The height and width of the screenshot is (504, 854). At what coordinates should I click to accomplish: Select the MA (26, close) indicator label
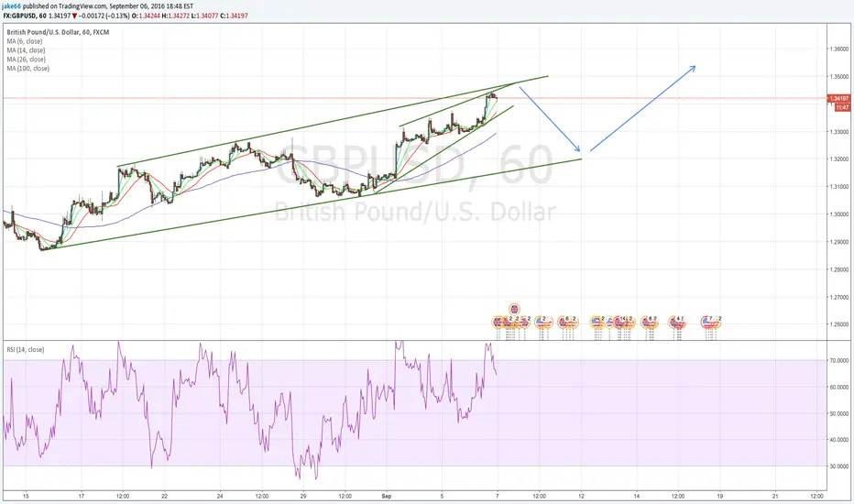point(27,60)
